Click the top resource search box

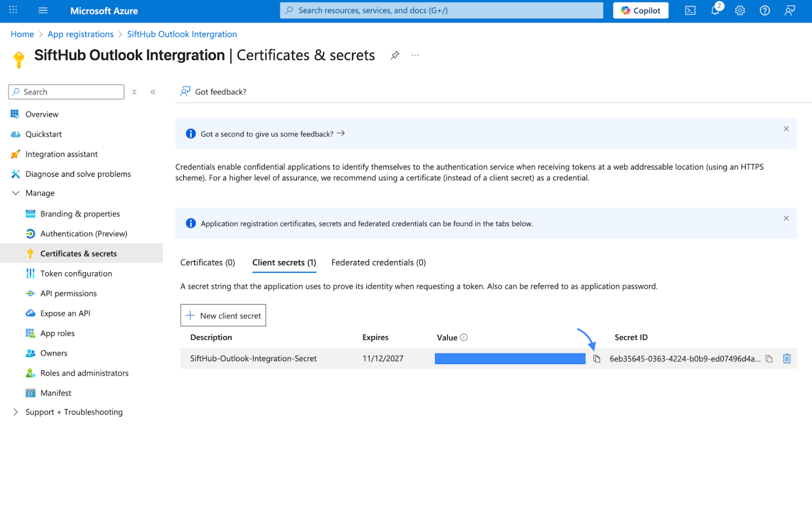(x=442, y=11)
